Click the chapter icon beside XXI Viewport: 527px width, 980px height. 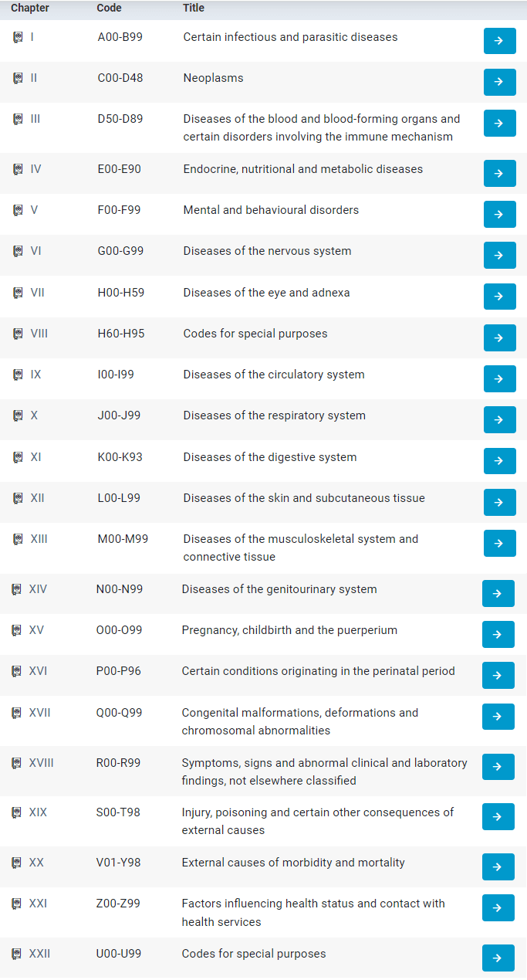point(16,904)
